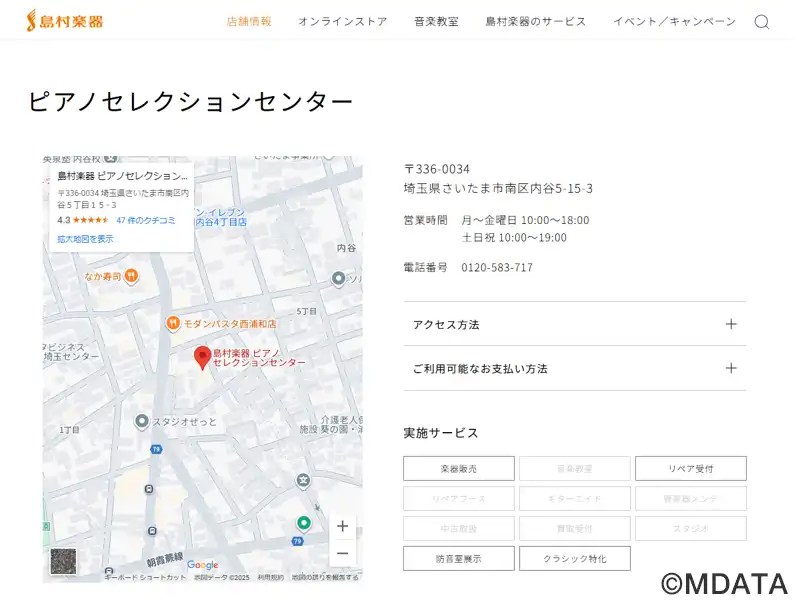Click the スタジオぜっと map marker
Viewport: 800px width, 600px height.
click(x=142, y=421)
